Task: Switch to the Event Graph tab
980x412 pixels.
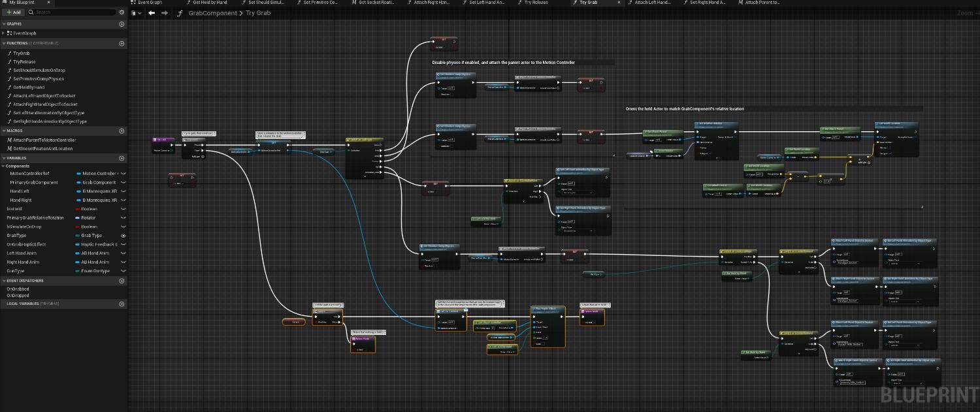Action: 150,3
